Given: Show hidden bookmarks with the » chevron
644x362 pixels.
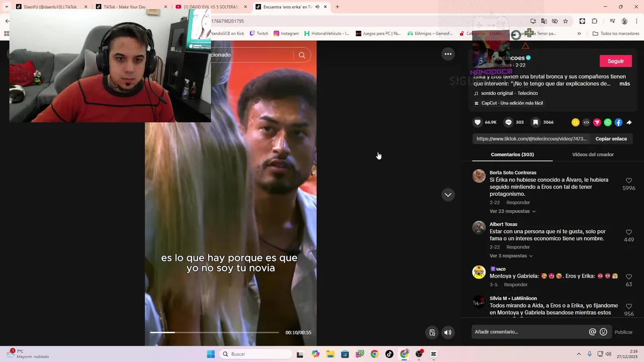Looking at the screenshot, I should (x=579, y=34).
